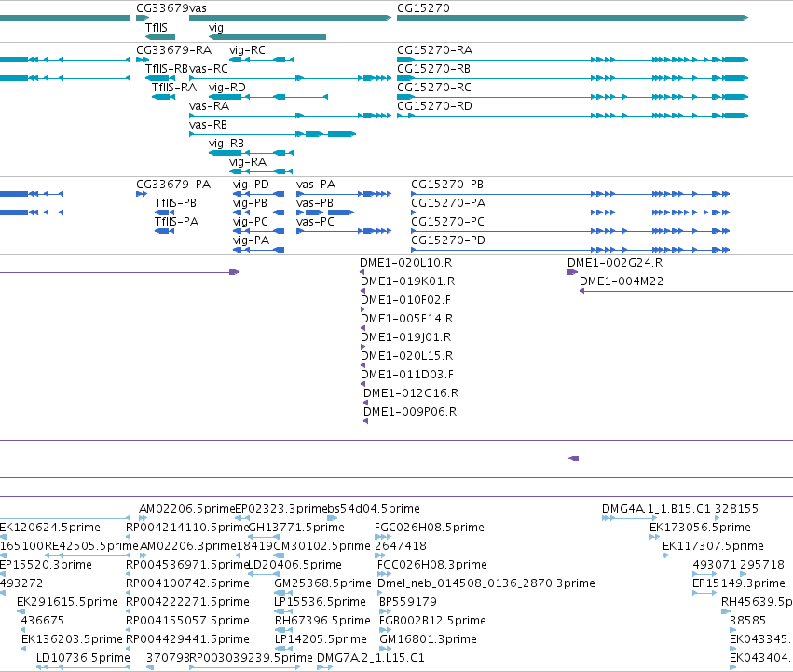The height and width of the screenshot is (672, 793).
Task: Click the DME1-011D03.F feature label
Action: (x=407, y=375)
